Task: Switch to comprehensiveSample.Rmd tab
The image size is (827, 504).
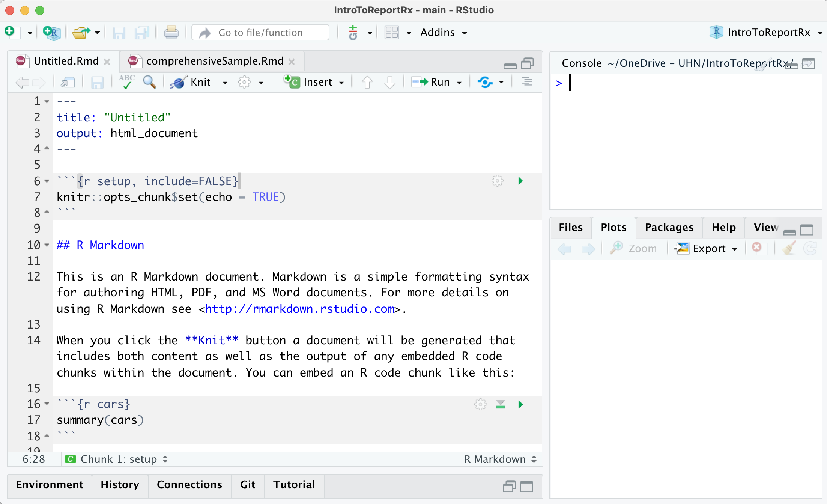Action: click(x=214, y=61)
